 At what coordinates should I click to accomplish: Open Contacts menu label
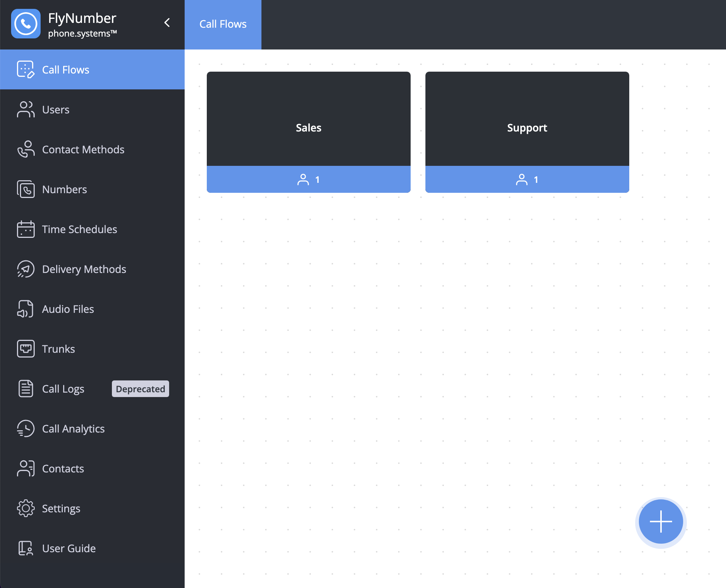click(x=63, y=469)
